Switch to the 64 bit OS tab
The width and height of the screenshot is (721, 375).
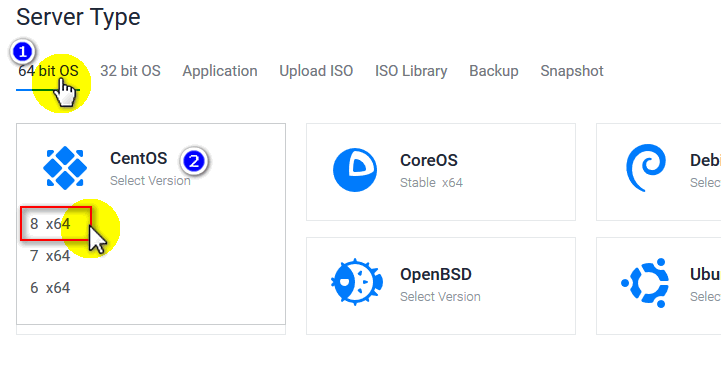point(48,71)
